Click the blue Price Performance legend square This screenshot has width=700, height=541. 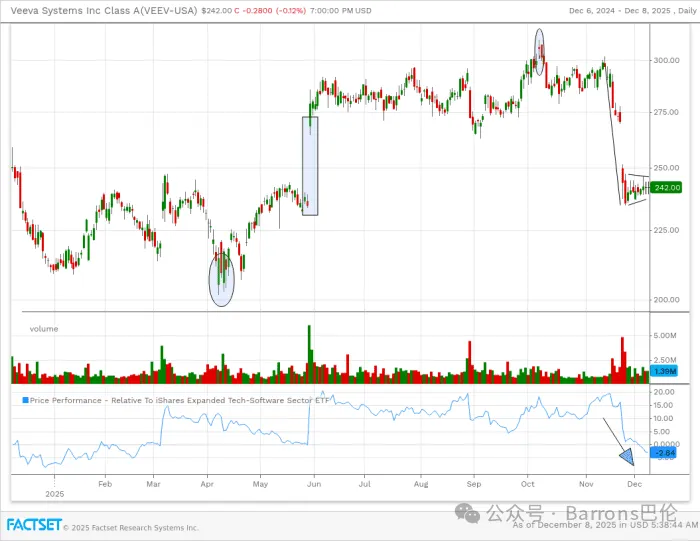pos(26,399)
